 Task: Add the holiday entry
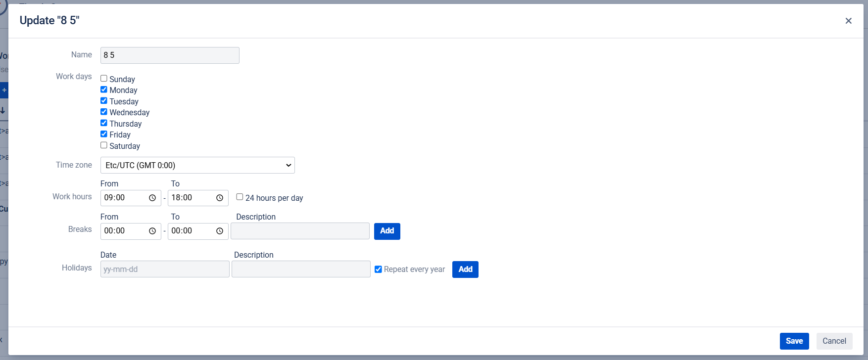[465, 270]
